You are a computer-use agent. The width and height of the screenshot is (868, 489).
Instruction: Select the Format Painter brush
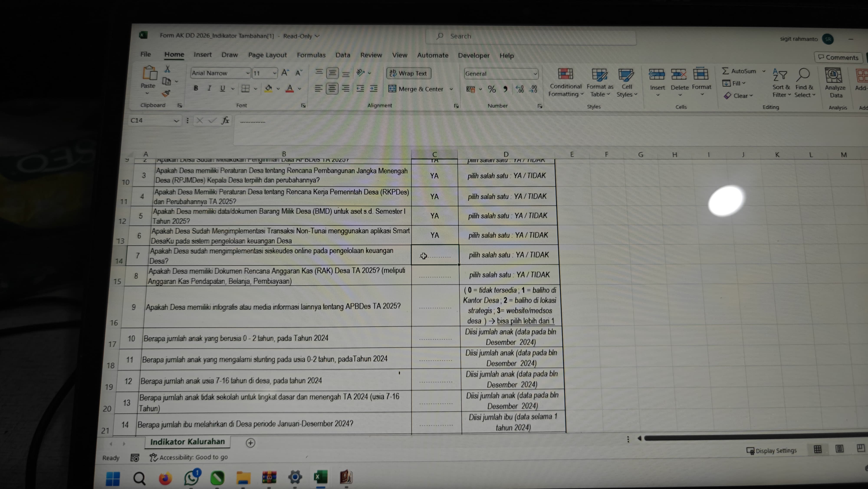point(166,93)
